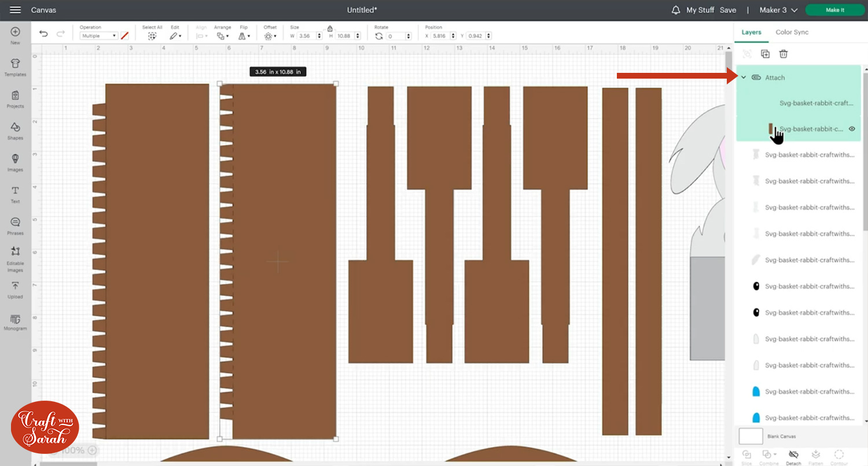Delete the selected layer with trash icon
The image size is (868, 466).
click(x=784, y=54)
